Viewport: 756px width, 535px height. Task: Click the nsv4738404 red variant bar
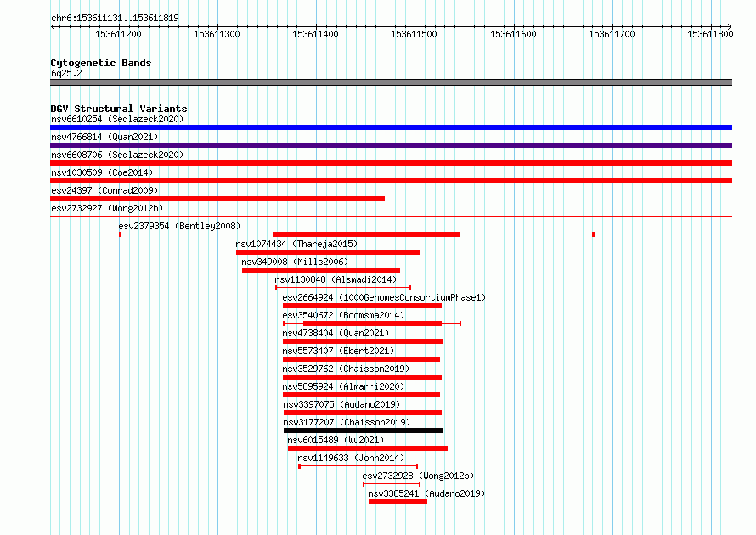pos(363,341)
